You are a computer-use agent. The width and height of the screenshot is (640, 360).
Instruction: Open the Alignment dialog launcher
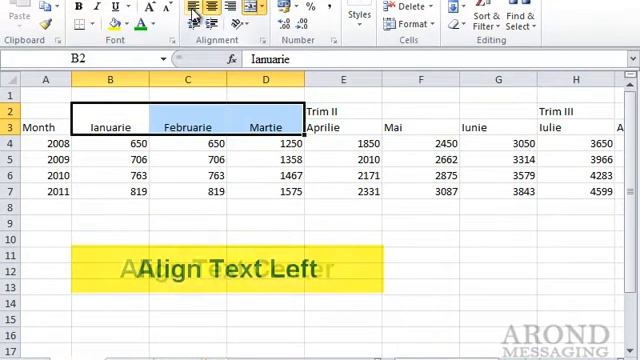tap(263, 40)
